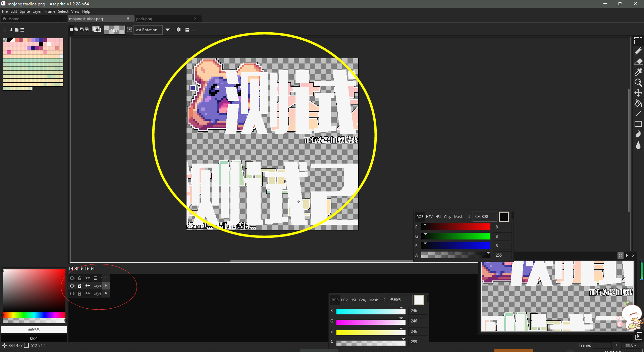Hide the bottom layer
The height and width of the screenshot is (352, 644).
coord(72,294)
